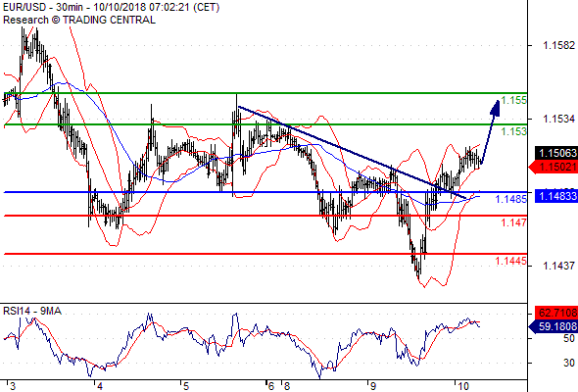Click the chart title 'EUR/USD - 30min'

[45, 7]
